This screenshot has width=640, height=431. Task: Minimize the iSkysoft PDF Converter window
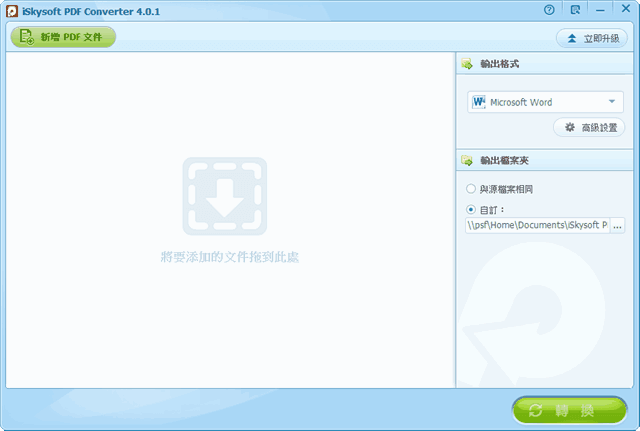(x=600, y=10)
